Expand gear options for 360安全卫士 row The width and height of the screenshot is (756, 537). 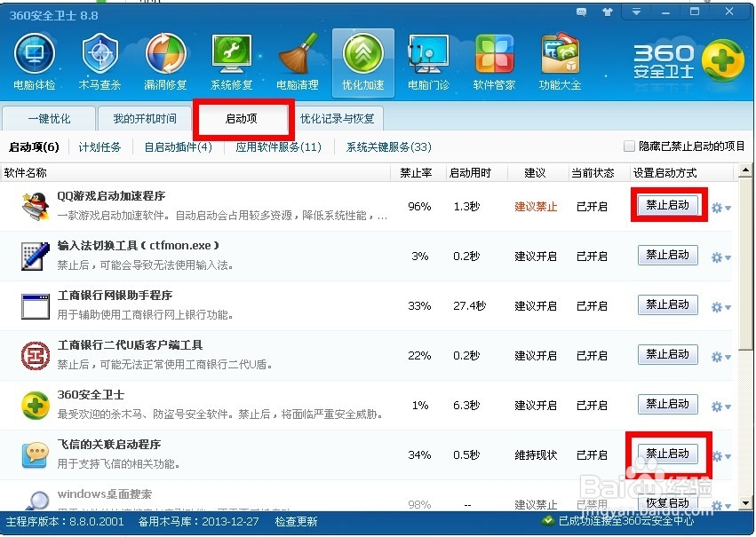pyautogui.click(x=721, y=407)
